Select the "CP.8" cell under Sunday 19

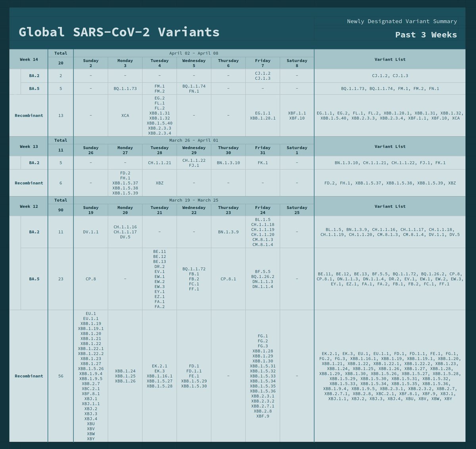[91, 279]
